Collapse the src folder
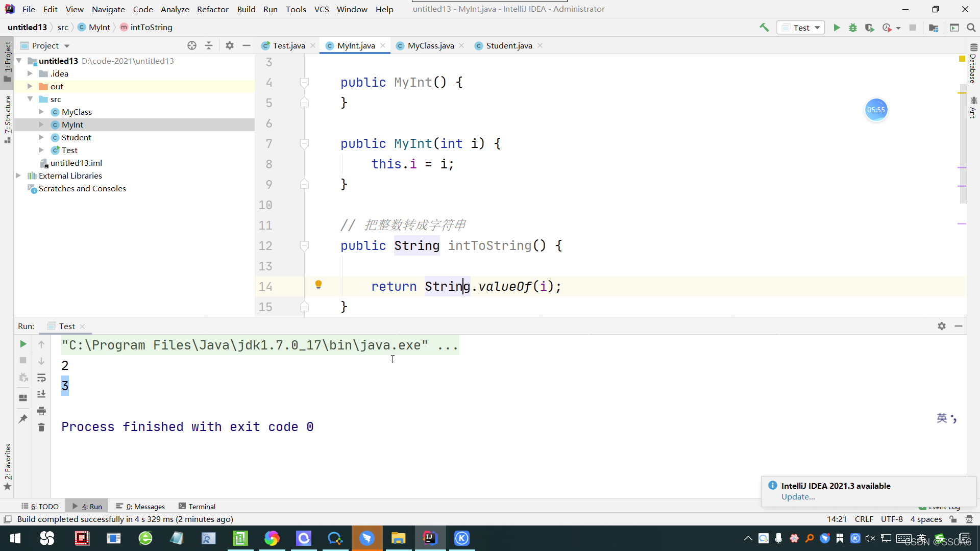 coord(30,99)
